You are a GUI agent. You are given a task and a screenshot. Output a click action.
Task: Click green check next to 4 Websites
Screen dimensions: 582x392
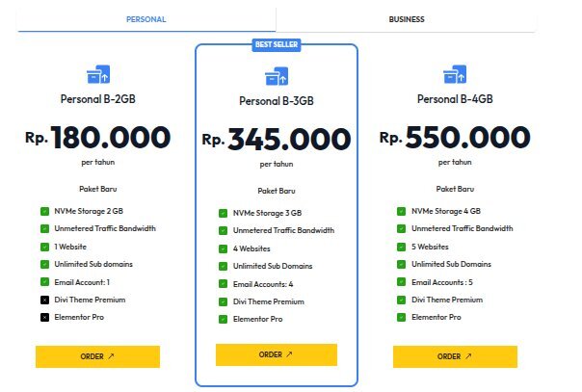tap(224, 248)
